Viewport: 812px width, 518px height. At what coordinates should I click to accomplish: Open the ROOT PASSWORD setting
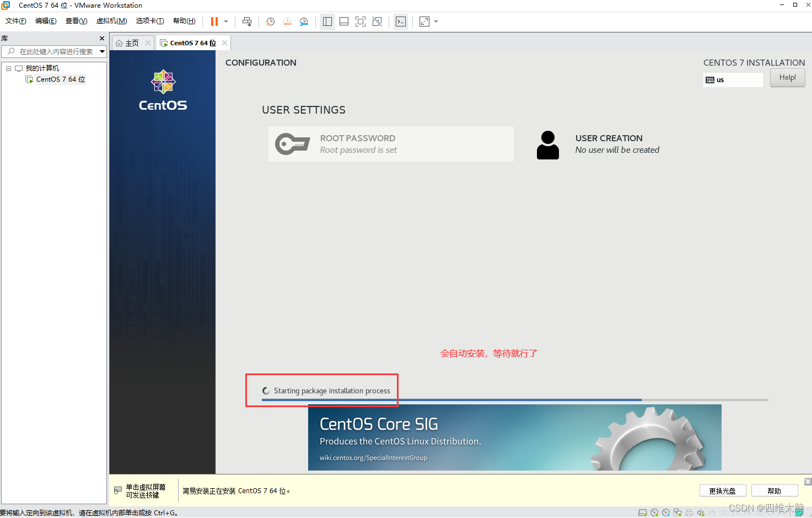tap(391, 144)
